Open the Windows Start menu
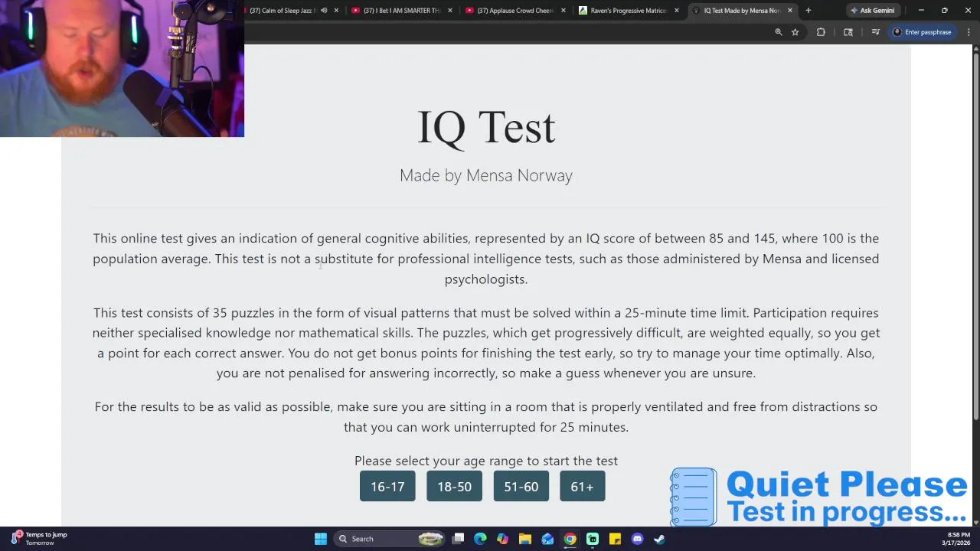Screen dimensions: 980x551 [x=321, y=539]
